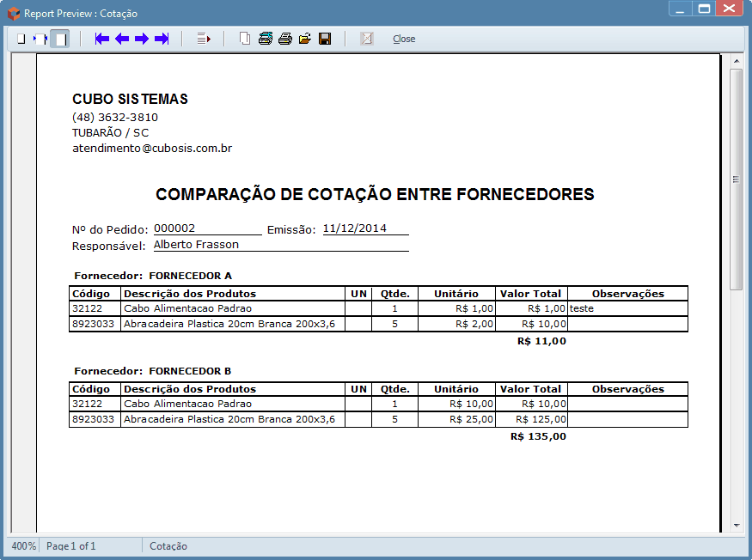Click the 400% zoom status indicator

(x=23, y=546)
